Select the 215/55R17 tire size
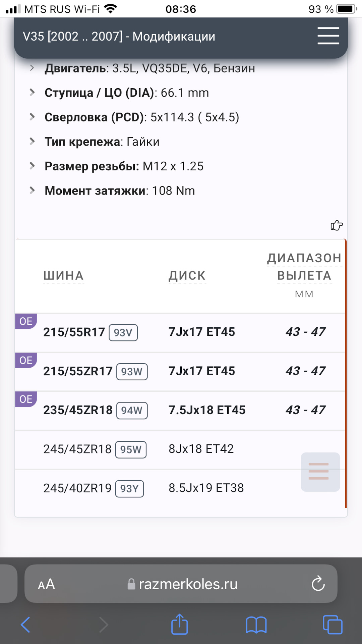This screenshot has height=644, width=362. [74, 332]
